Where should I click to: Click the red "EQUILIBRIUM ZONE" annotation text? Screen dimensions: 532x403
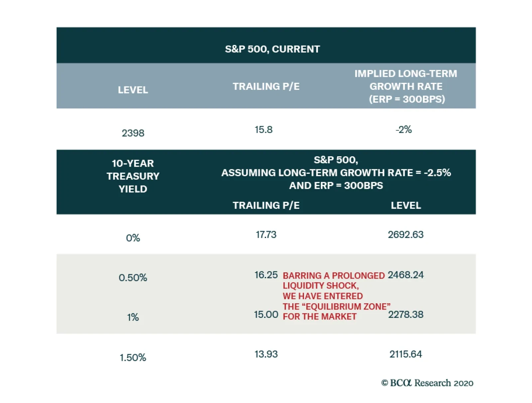point(336,306)
